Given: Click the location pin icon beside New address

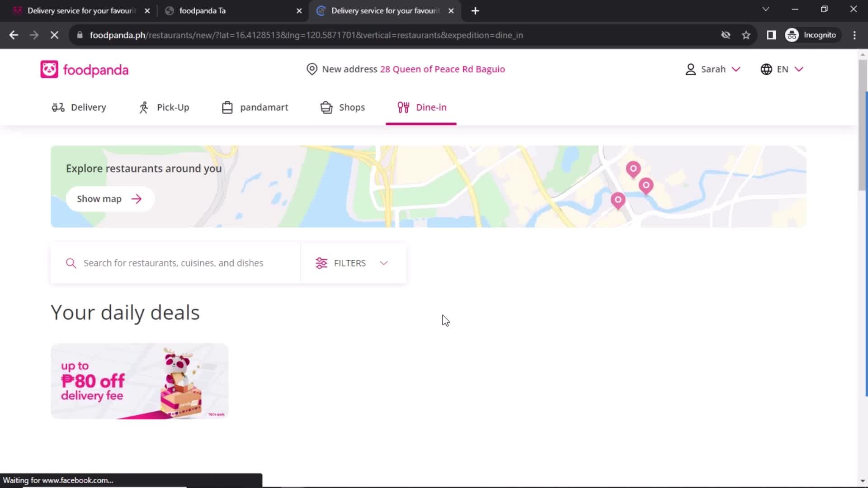Looking at the screenshot, I should tap(311, 69).
